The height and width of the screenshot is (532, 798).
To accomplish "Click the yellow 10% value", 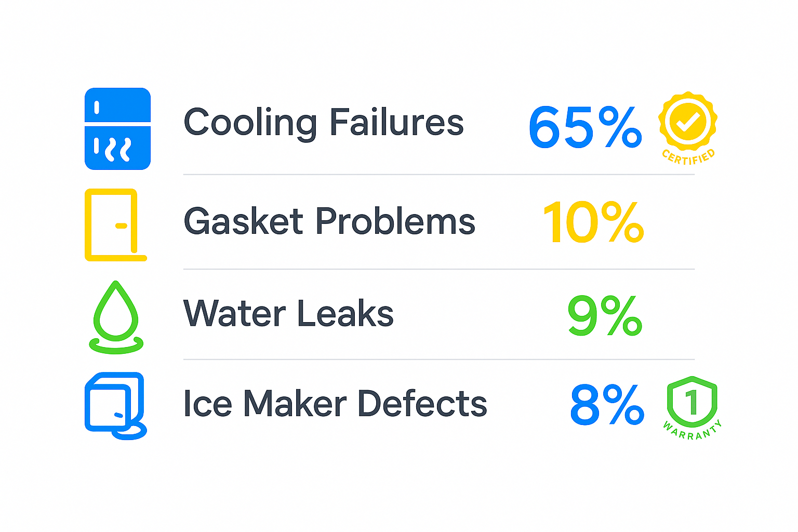I will coord(593,222).
